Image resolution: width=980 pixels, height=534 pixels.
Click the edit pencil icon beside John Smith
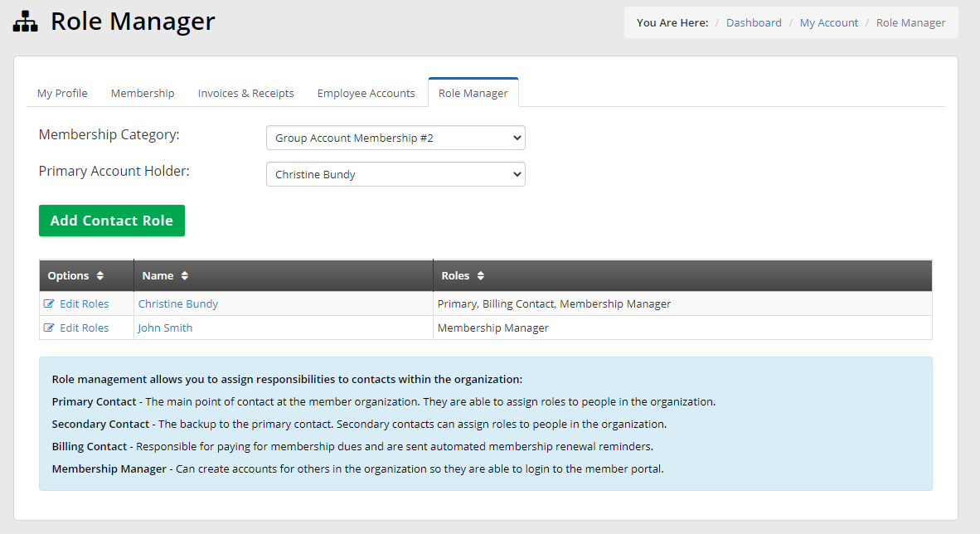point(49,328)
